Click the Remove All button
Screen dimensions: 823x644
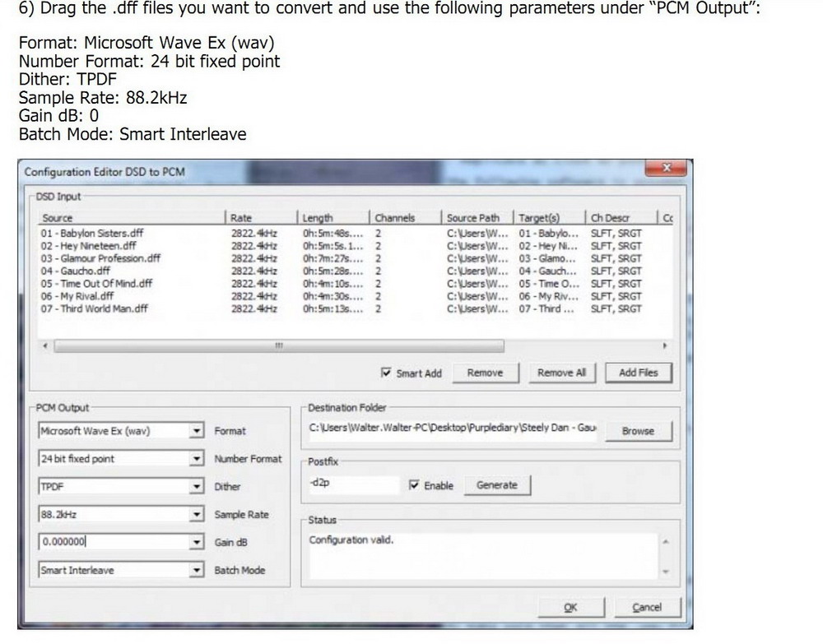click(x=561, y=373)
